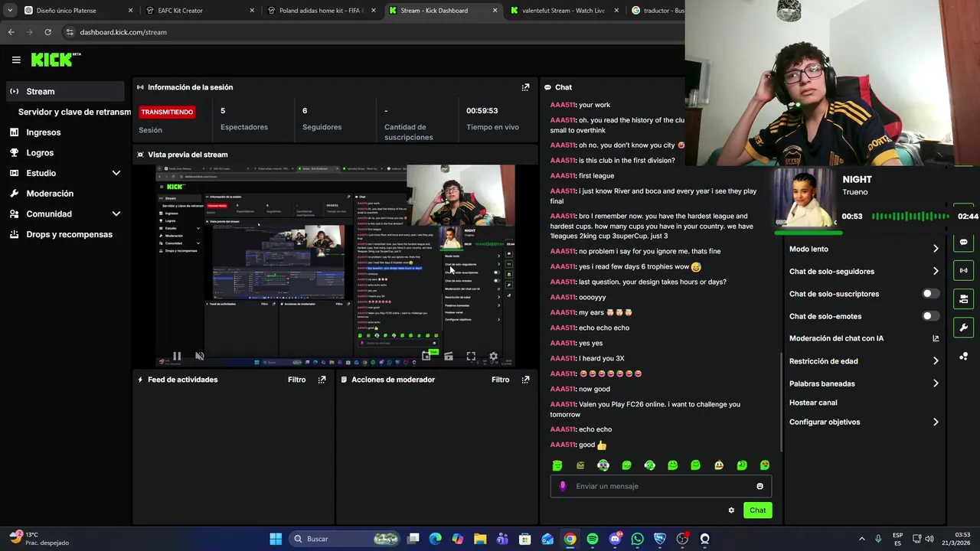This screenshot has height=551, width=980.
Task: Open the Stream sidebar item
Action: [x=64, y=91]
